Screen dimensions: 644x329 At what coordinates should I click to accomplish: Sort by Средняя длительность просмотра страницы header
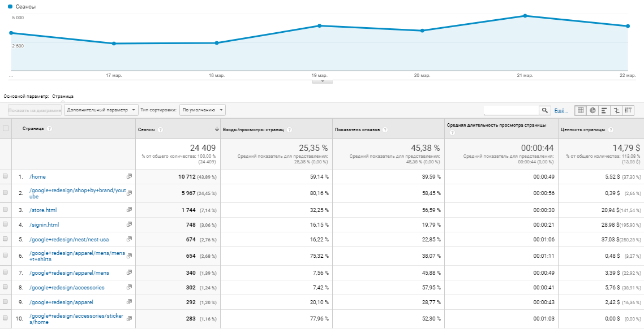pyautogui.click(x=496, y=124)
